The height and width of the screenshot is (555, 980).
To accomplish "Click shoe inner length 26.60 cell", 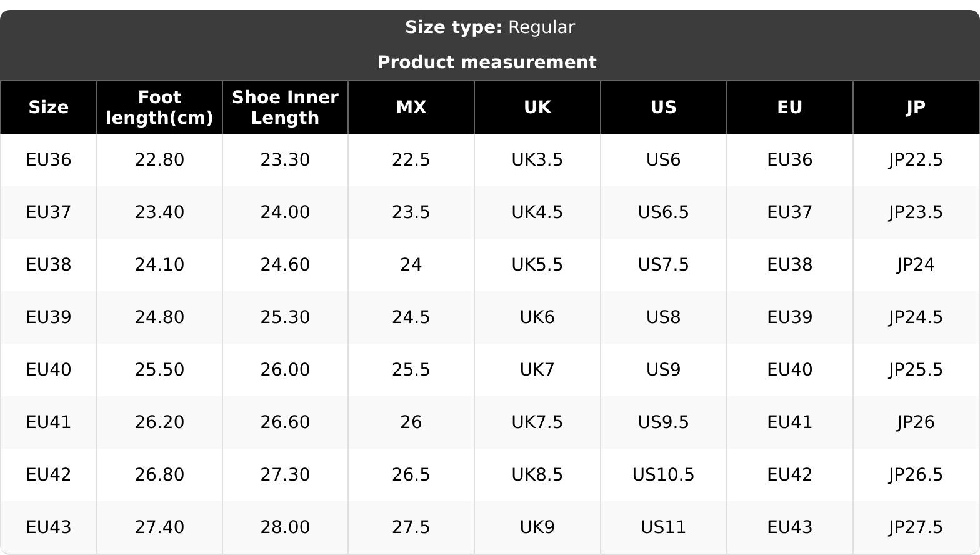I will 286,422.
